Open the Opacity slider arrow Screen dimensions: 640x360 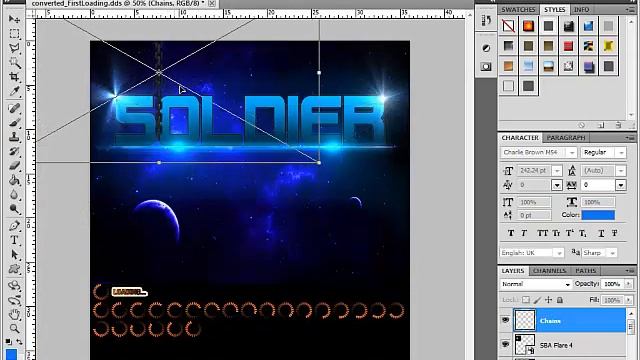point(628,284)
